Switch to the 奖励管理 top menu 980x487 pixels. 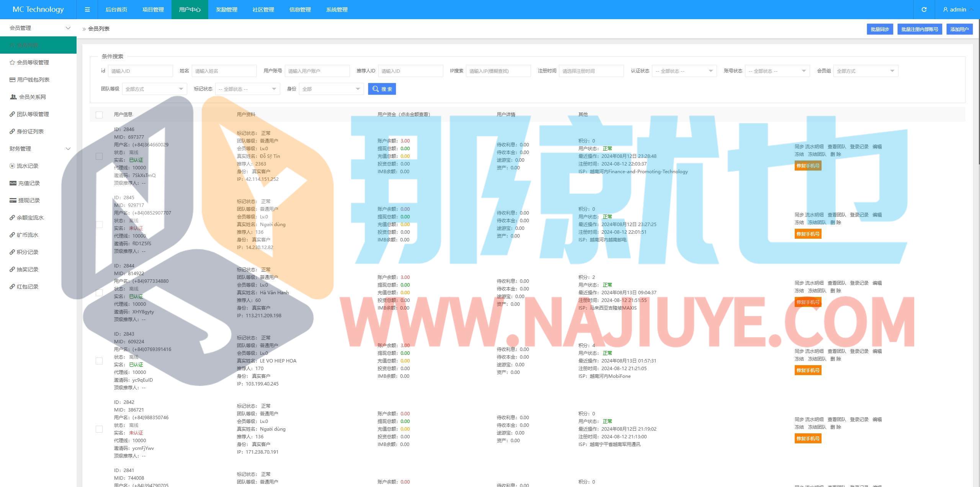pyautogui.click(x=227, y=10)
